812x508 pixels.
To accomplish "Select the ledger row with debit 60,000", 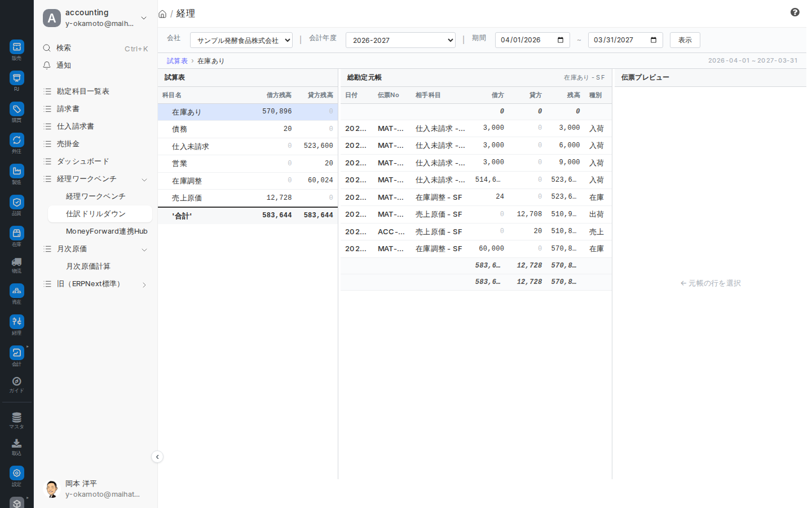I will tap(476, 249).
